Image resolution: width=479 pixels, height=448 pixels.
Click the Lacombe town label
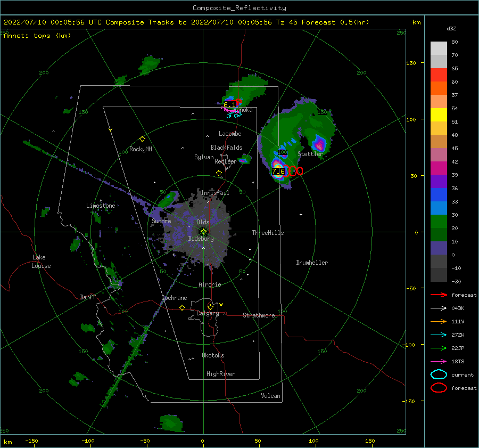click(x=230, y=134)
